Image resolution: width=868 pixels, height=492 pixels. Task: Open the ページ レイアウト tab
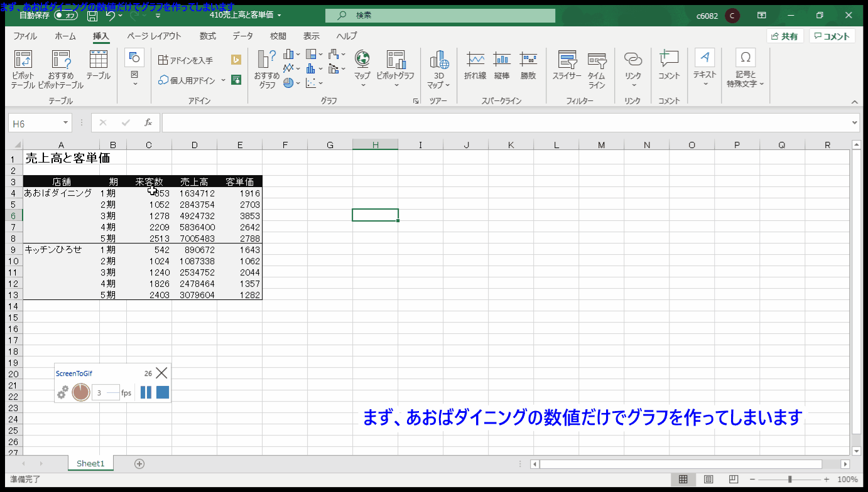point(154,36)
